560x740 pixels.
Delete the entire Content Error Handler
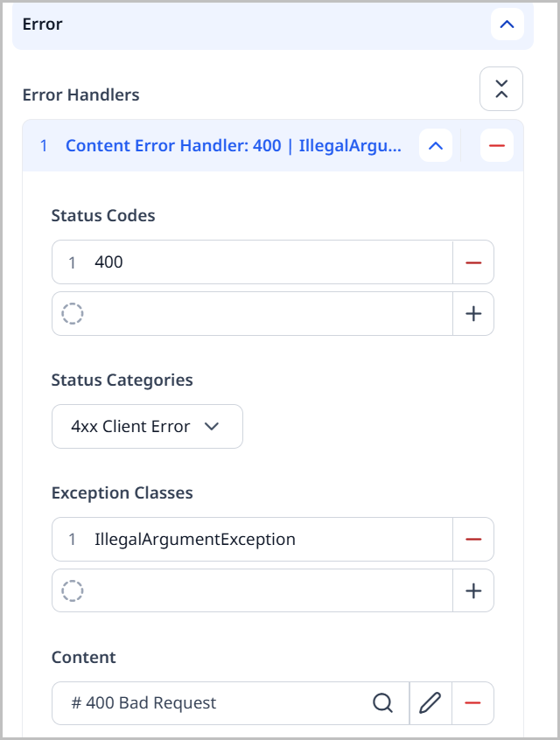(496, 145)
